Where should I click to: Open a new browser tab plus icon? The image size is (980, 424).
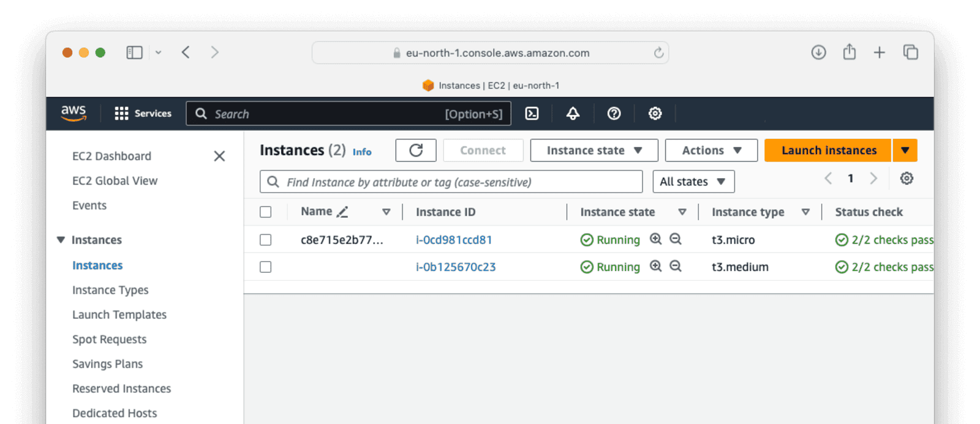click(x=879, y=53)
